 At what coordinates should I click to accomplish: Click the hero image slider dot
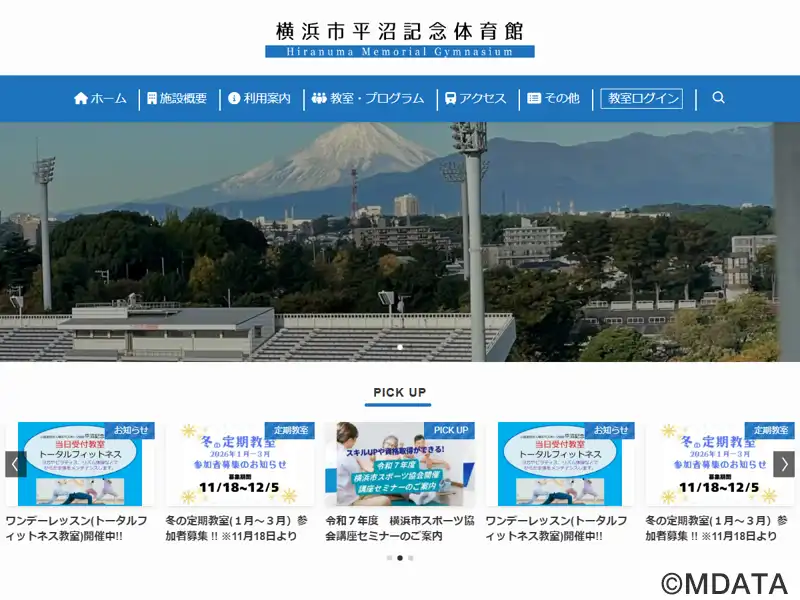point(400,347)
